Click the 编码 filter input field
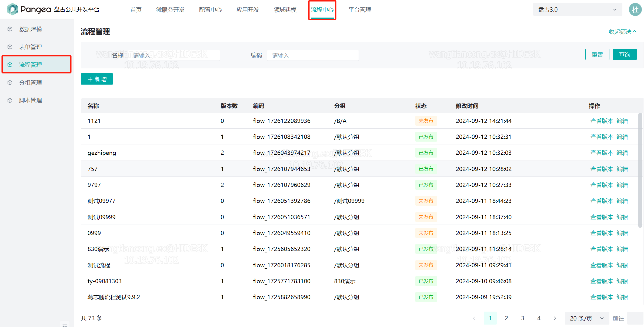 pos(313,55)
